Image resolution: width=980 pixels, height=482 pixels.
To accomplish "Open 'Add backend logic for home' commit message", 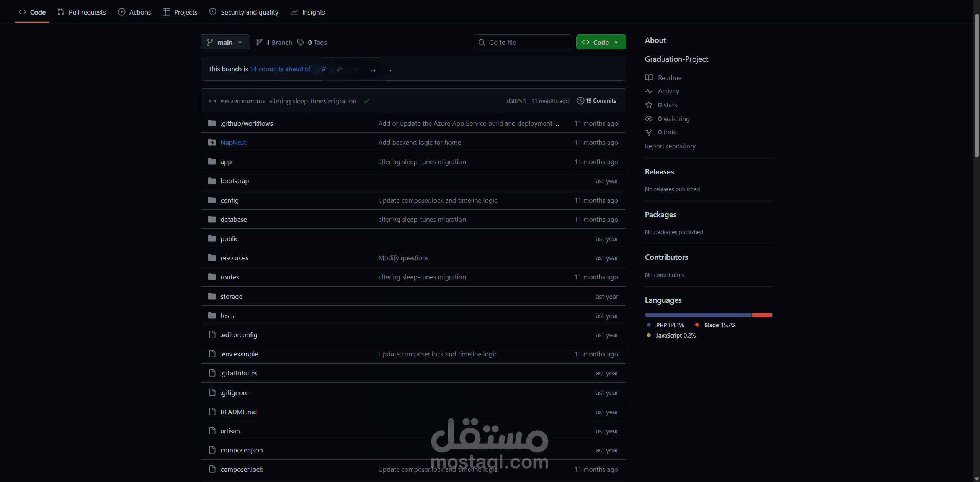I will (x=420, y=142).
